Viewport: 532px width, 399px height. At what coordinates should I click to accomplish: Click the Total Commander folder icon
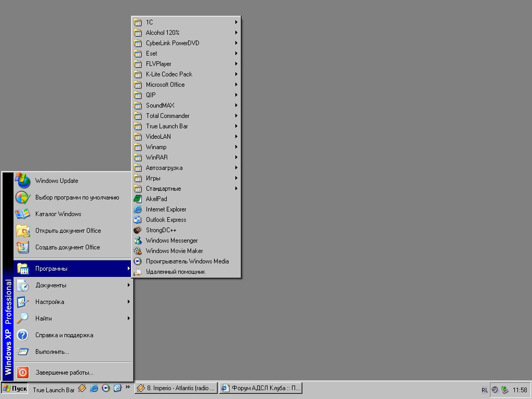pos(137,116)
